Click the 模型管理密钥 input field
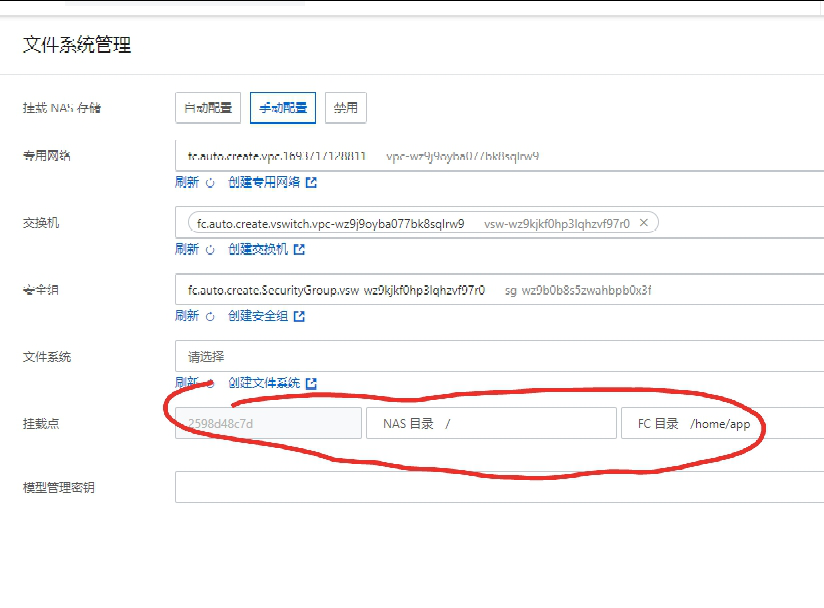Viewport: 824px width, 608px height. pyautogui.click(x=499, y=487)
